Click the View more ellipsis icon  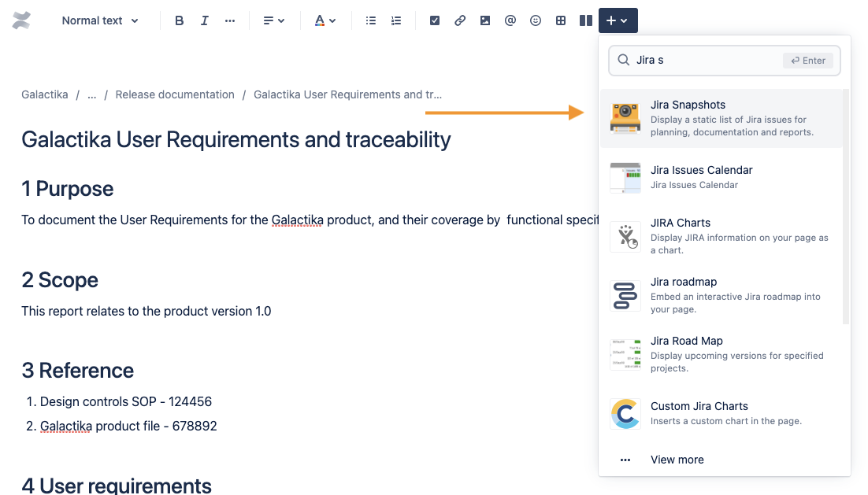pyautogui.click(x=625, y=460)
